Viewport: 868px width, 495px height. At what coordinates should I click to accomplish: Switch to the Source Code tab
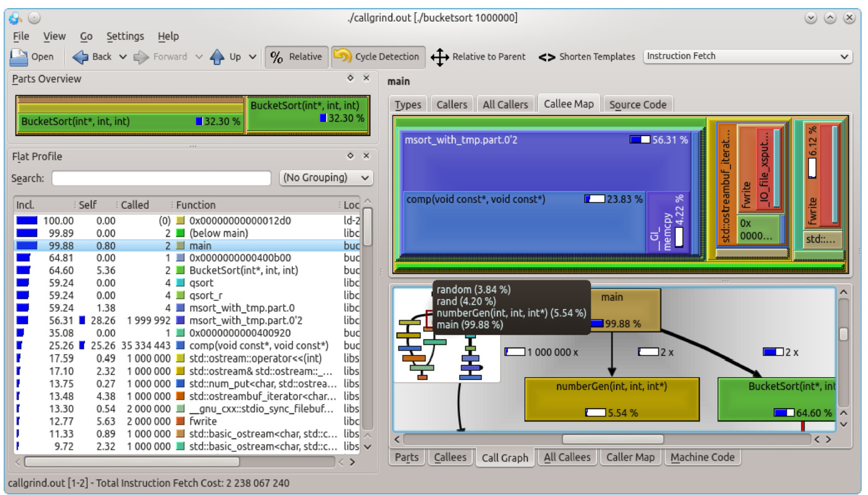coord(638,104)
